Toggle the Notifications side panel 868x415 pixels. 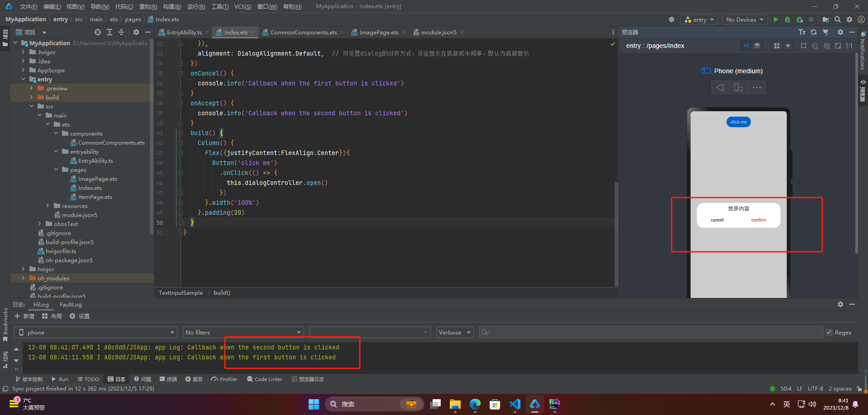(863, 51)
